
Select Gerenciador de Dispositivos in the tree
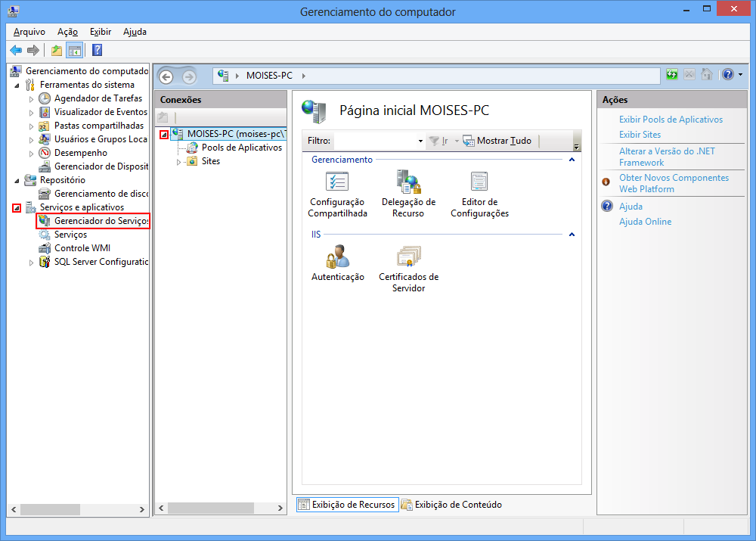pyautogui.click(x=101, y=166)
